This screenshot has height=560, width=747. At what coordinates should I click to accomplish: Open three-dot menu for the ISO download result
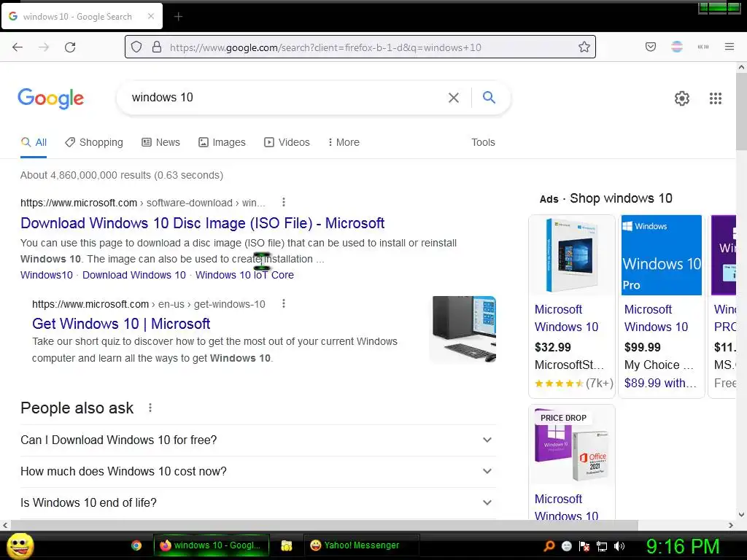(284, 203)
